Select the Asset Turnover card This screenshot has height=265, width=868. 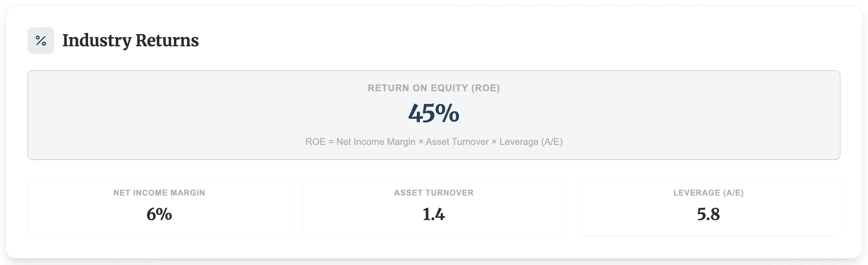[x=434, y=206]
